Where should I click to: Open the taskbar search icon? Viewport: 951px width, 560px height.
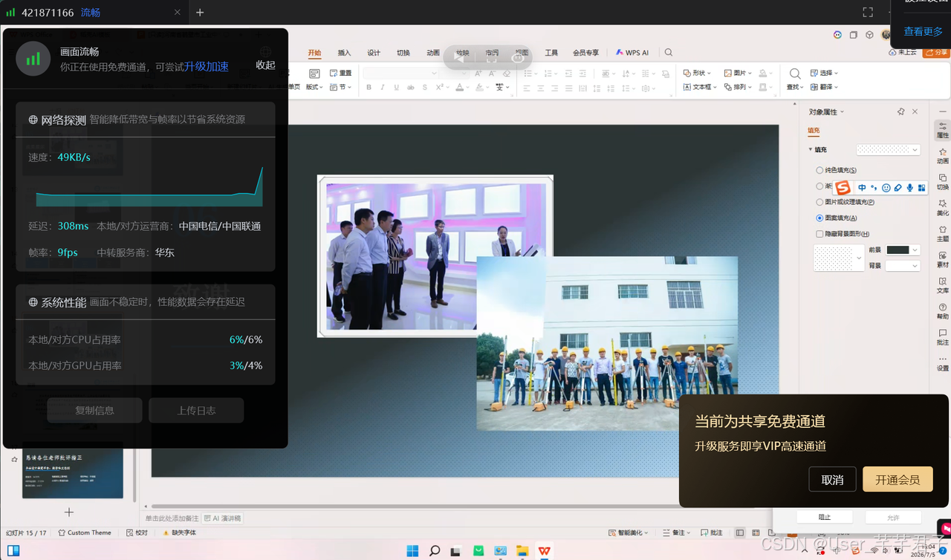pyautogui.click(x=435, y=550)
